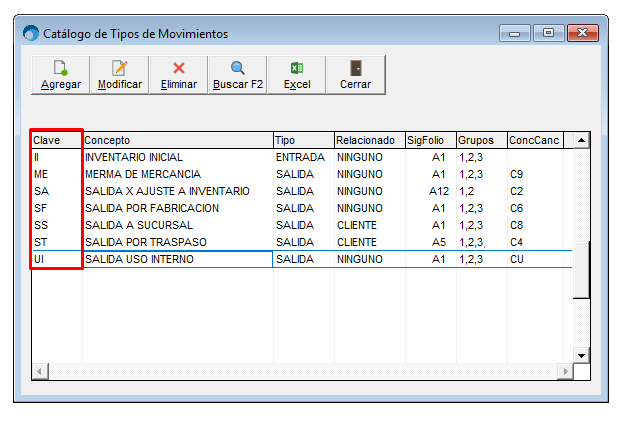Select the SALIDA USO INTERNO cell

(178, 259)
